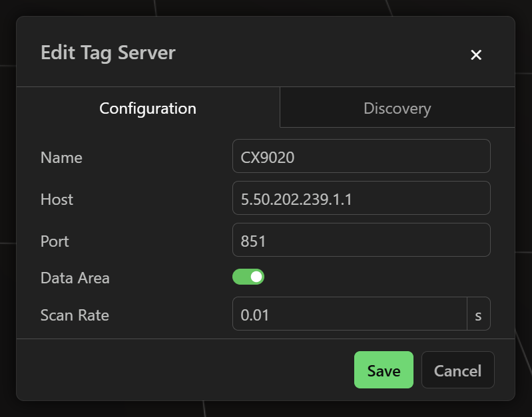Cancel editing the tag server
The image size is (532, 417).
point(457,370)
